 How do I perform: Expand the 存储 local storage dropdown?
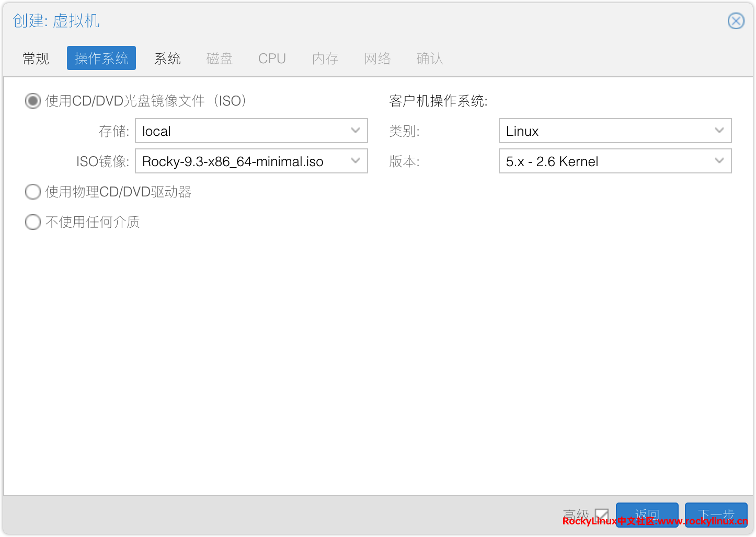tap(356, 131)
